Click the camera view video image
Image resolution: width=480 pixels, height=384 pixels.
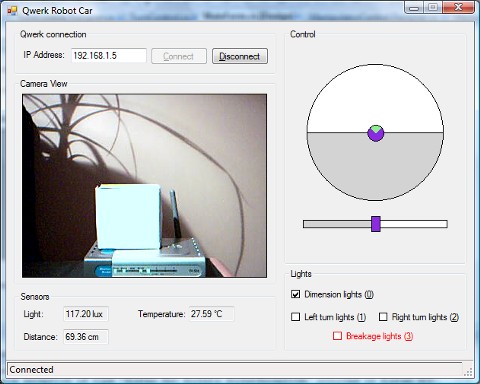[144, 186]
